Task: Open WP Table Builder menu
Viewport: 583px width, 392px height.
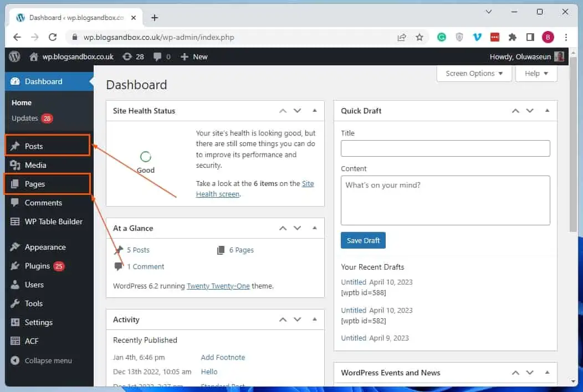Action: [49, 221]
